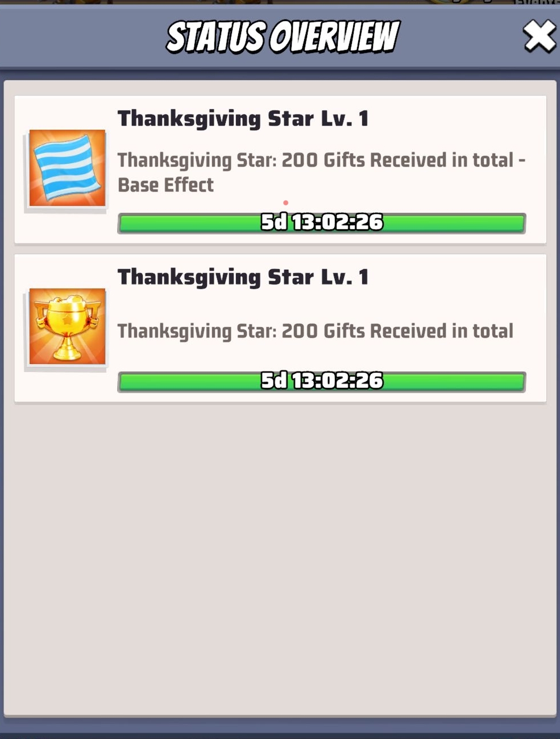Tap the golden trophy icon
The image size is (560, 739).
[67, 326]
